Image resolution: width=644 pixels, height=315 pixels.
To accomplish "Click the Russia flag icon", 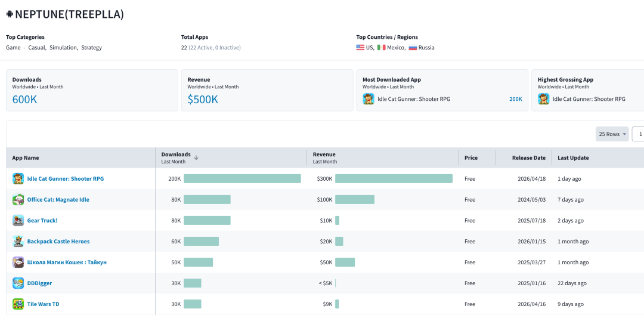I will pos(413,48).
